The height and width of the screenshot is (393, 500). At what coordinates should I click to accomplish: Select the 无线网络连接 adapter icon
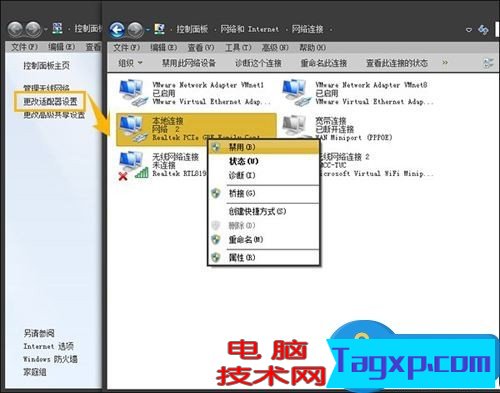coord(133,165)
